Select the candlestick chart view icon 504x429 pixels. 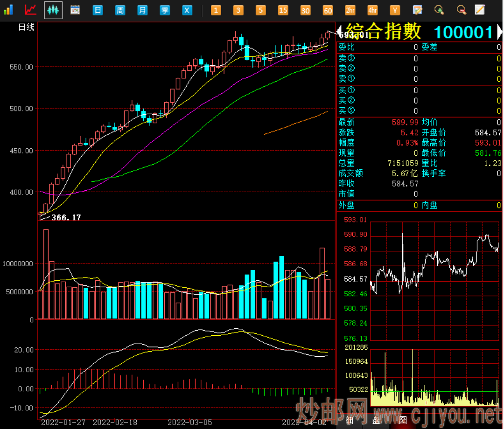pyautogui.click(x=53, y=10)
